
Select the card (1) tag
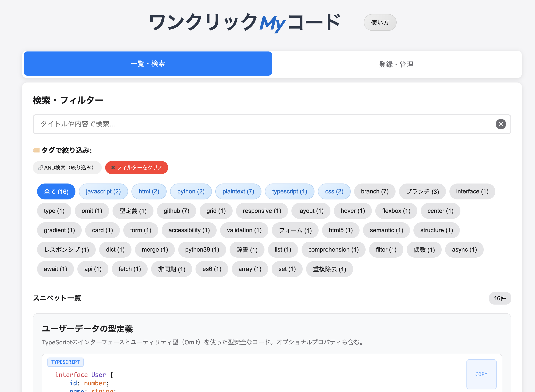[x=102, y=230]
